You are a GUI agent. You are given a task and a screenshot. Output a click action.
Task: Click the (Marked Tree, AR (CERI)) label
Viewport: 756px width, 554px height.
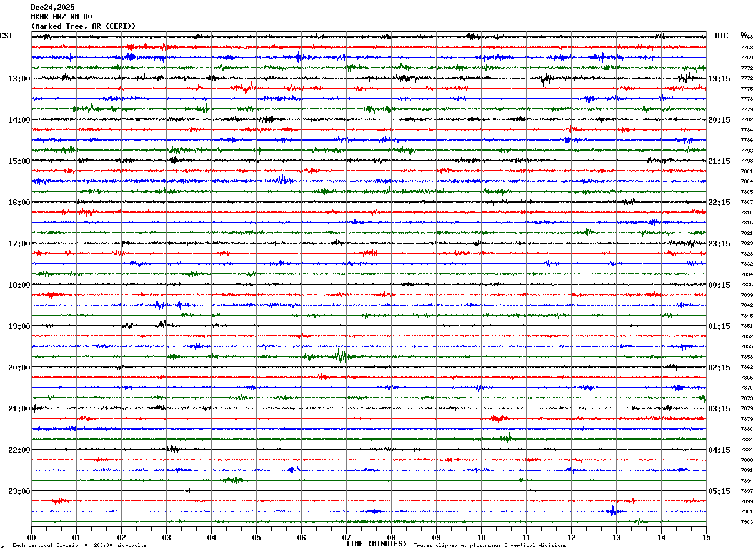(x=83, y=26)
